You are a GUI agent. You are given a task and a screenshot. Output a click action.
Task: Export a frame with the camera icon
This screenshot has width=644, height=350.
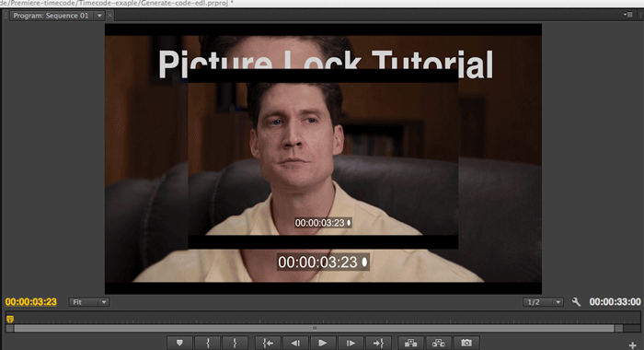point(466,343)
